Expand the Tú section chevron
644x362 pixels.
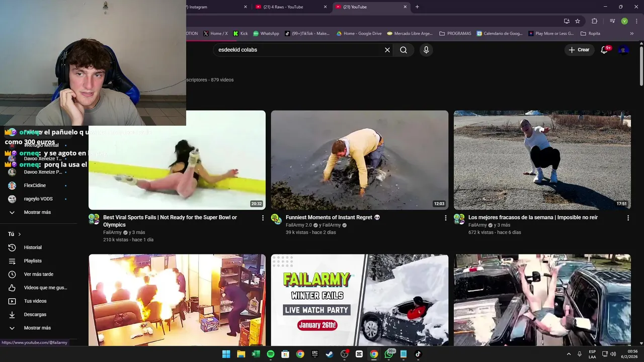20,234
